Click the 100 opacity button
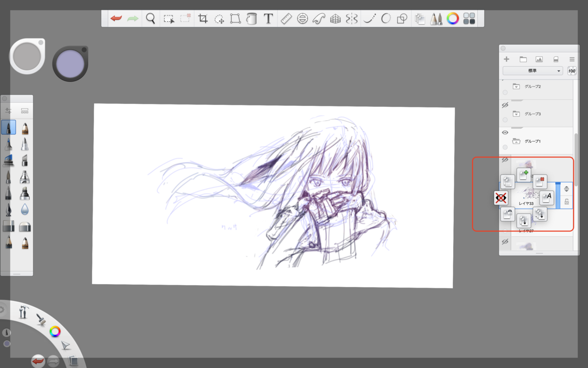 point(572,71)
